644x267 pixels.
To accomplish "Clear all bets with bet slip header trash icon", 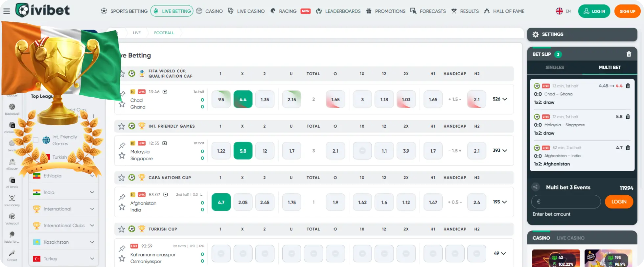I will (x=629, y=54).
